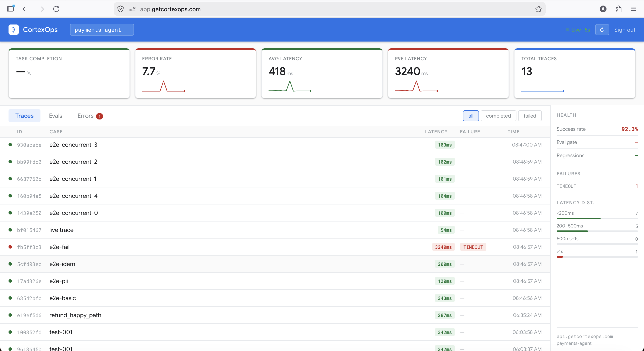Click the refresh icon button beside Sign out
The image size is (644, 351).
[x=602, y=30]
